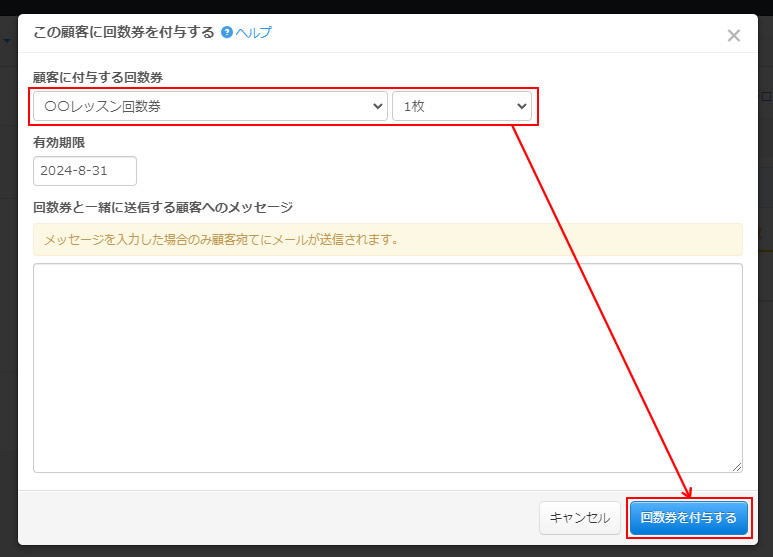The image size is (773, 557).
Task: Open the ヘルプ link
Action: coord(253,33)
